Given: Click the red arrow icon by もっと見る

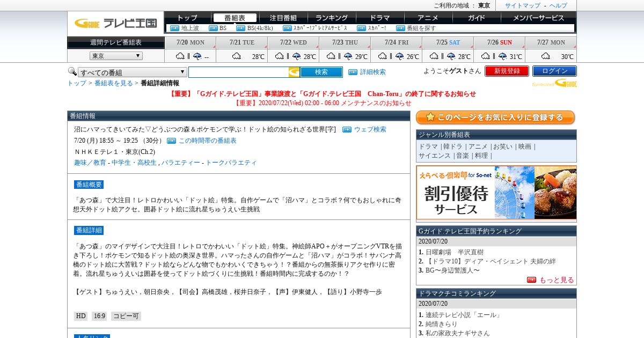Looking at the screenshot, I should click(x=531, y=280).
